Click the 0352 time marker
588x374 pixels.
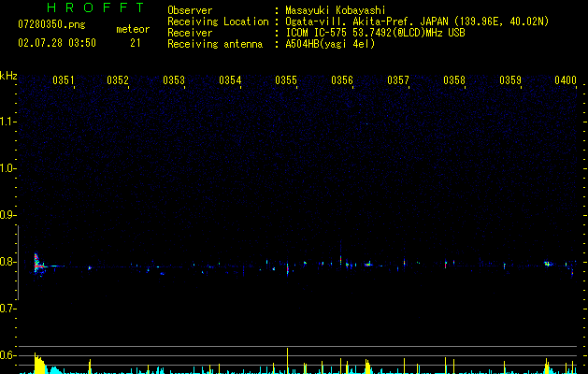pos(118,80)
